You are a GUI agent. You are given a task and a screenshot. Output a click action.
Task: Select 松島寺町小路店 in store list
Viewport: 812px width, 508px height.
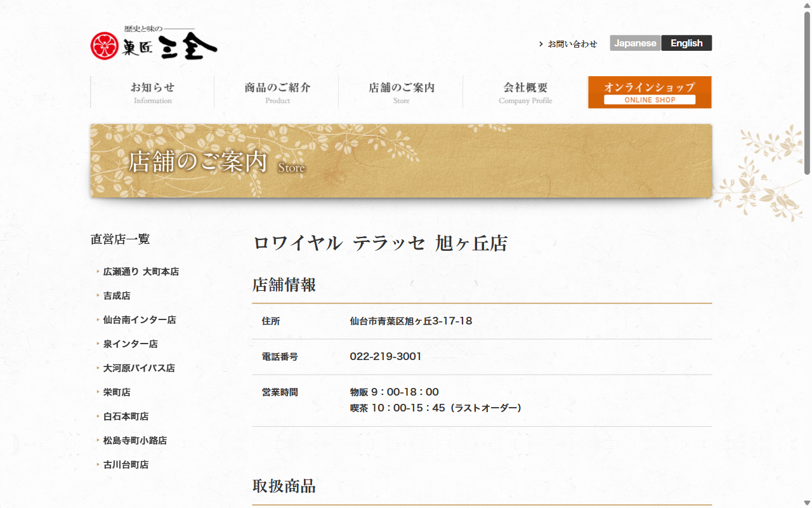(x=135, y=441)
